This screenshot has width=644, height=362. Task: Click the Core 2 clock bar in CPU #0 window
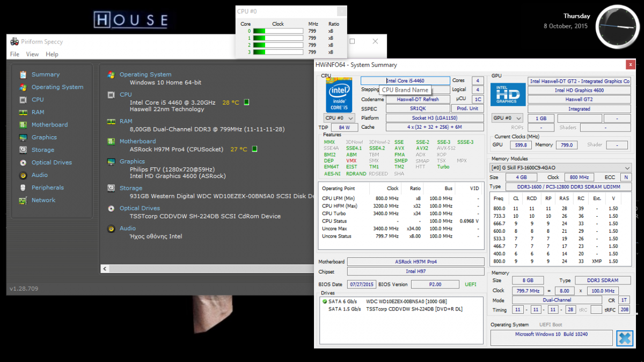click(x=277, y=45)
